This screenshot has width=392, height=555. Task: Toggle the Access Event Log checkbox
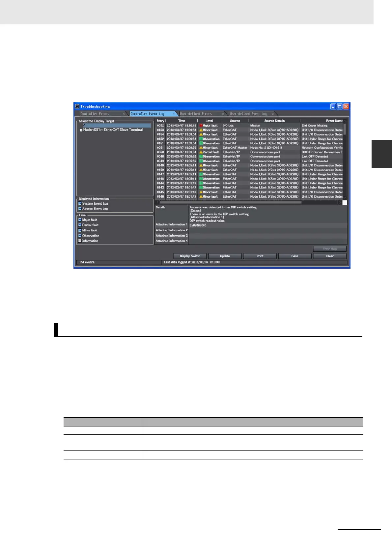click(x=80, y=209)
